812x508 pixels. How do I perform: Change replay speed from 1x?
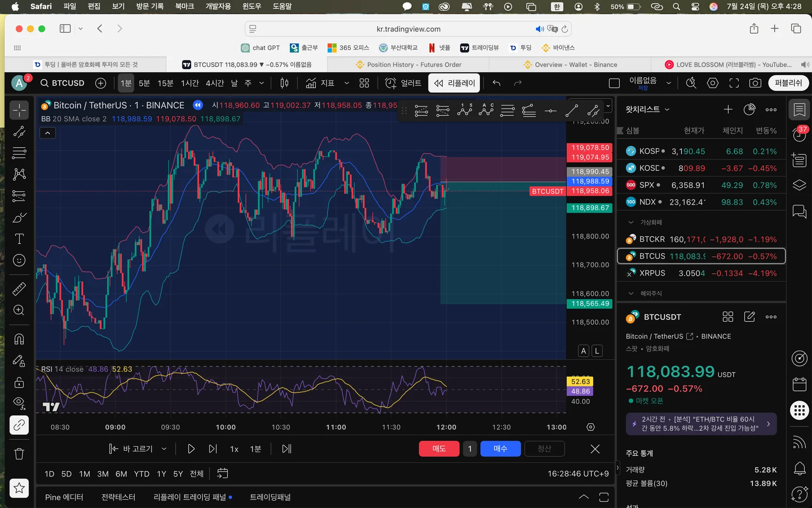[234, 449]
